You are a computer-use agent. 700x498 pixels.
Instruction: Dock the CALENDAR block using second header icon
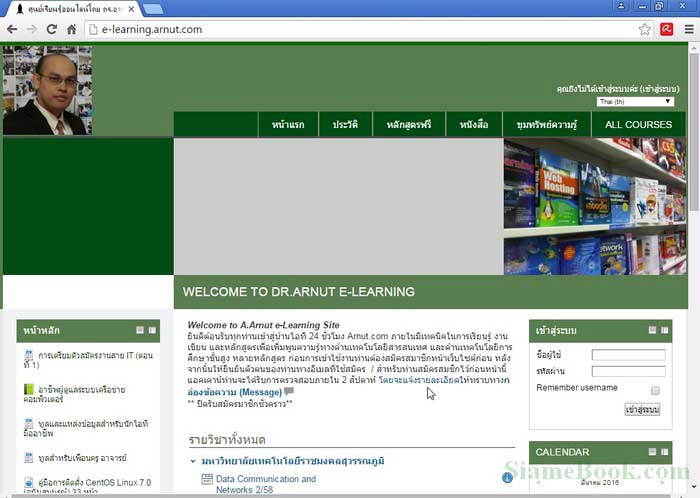tap(665, 452)
